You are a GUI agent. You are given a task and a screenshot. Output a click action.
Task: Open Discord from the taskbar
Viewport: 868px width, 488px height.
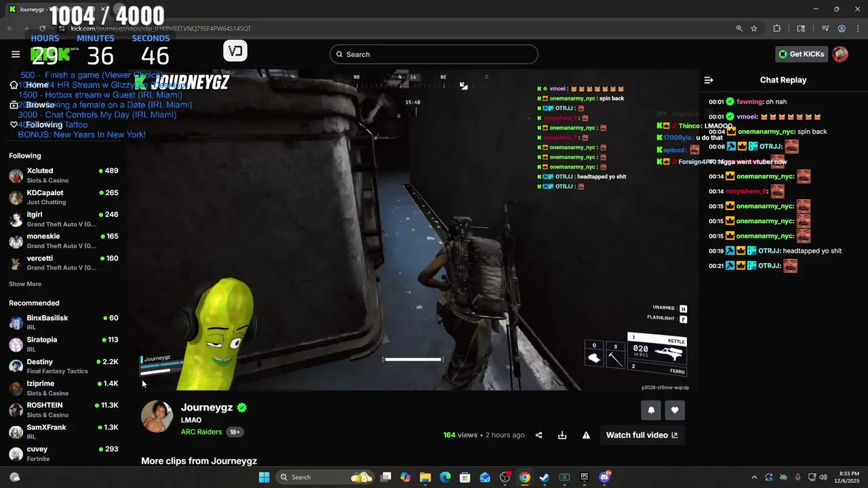604,477
